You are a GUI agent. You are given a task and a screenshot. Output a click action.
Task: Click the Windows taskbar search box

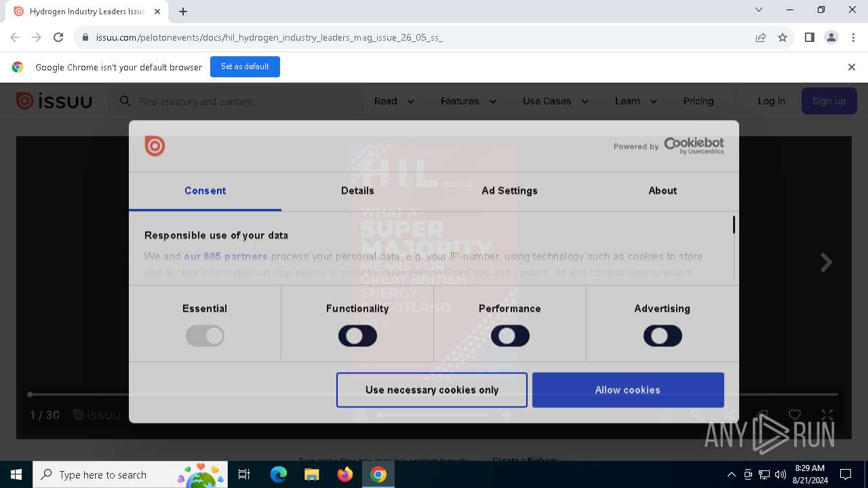click(130, 474)
